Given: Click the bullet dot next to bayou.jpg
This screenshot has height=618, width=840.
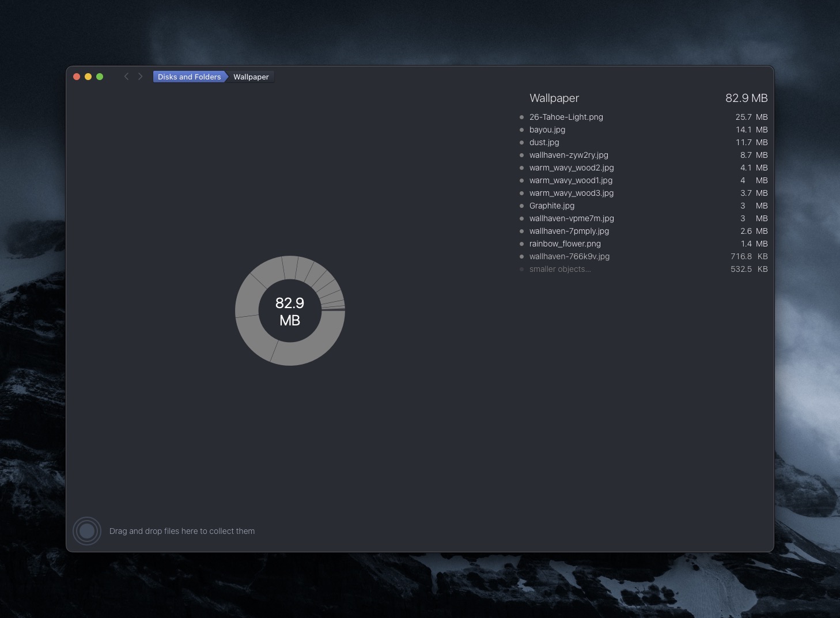Looking at the screenshot, I should 521,130.
